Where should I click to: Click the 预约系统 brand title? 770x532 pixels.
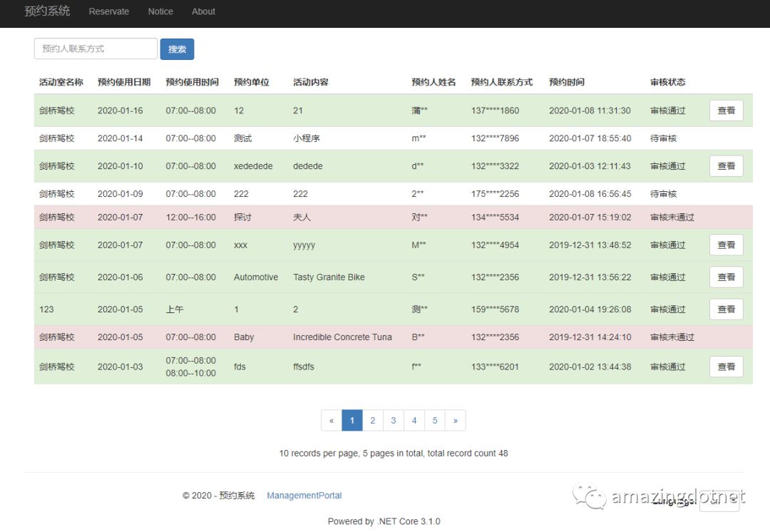[x=48, y=11]
